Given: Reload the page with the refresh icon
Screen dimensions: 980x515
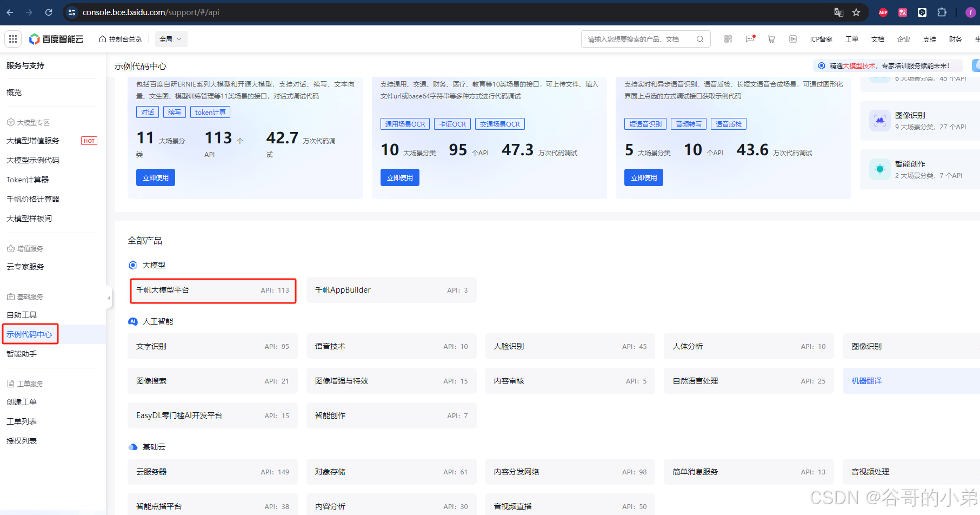Looking at the screenshot, I should [49, 12].
